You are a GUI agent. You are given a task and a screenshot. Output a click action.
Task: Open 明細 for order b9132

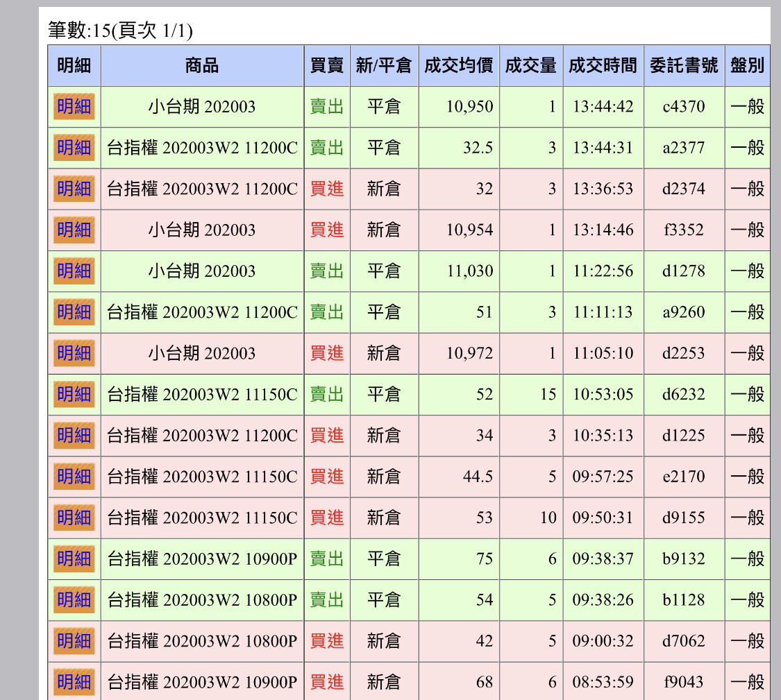coord(74,558)
